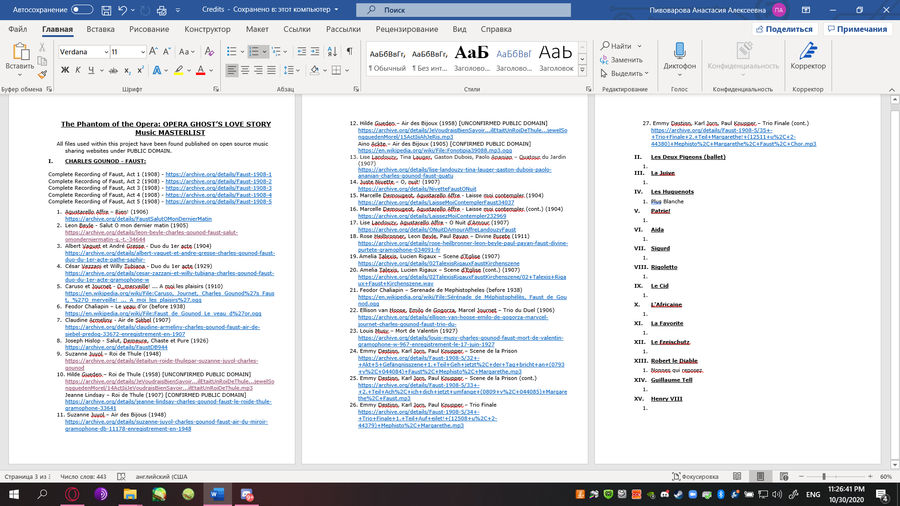
Task: Switch to the Рисование tab
Action: tap(149, 29)
